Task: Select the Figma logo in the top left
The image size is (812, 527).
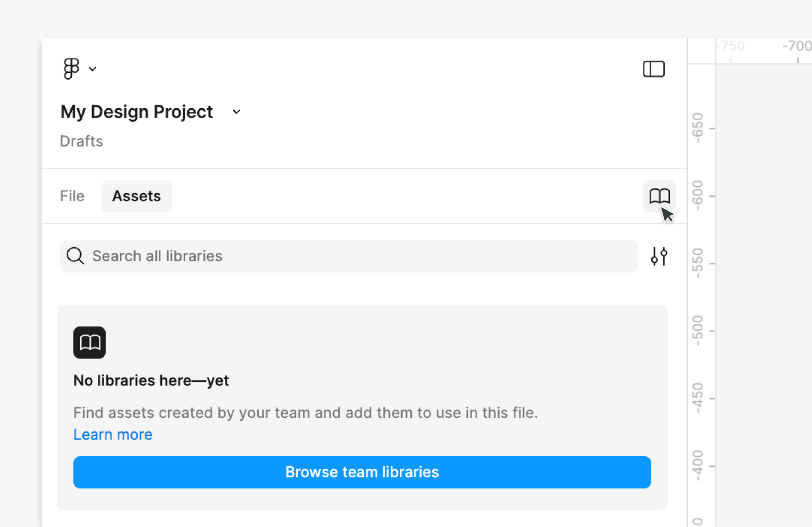Action: tap(71, 68)
